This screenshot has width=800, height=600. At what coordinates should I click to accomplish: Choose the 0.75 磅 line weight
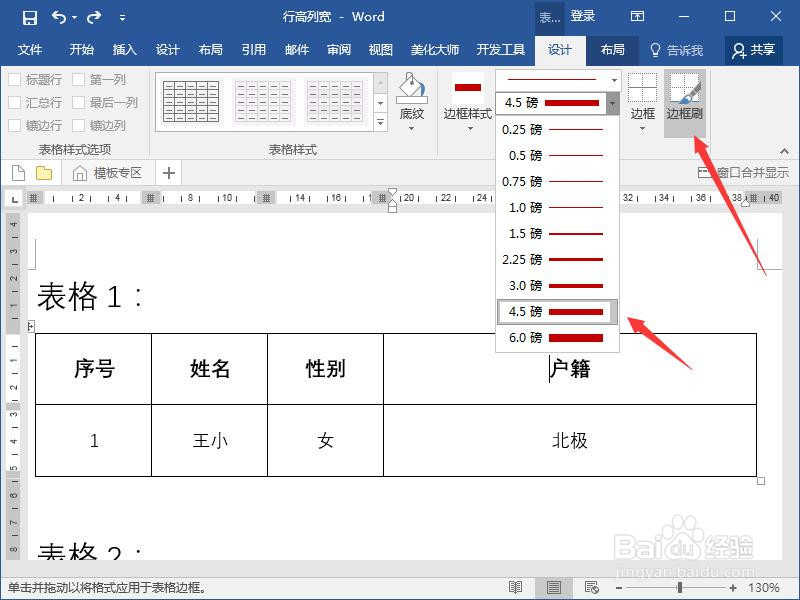tap(558, 182)
